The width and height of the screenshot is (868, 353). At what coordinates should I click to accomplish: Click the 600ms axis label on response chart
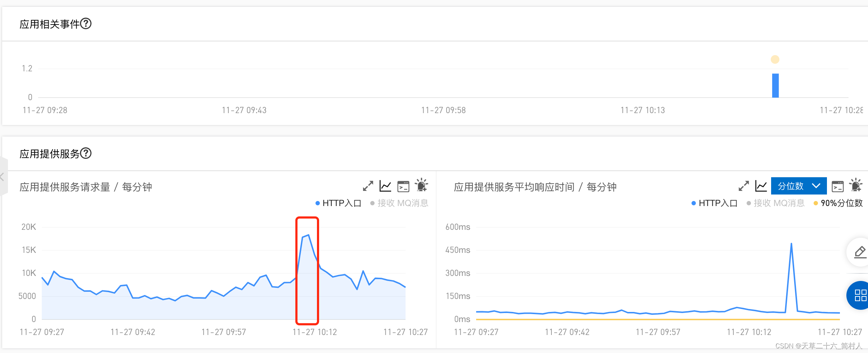[458, 227]
